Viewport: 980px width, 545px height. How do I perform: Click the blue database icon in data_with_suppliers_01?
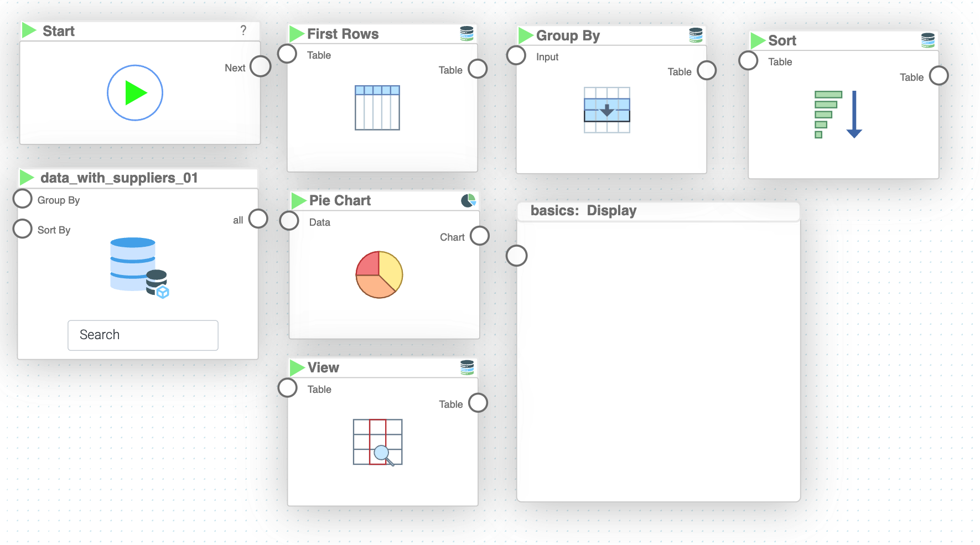tap(139, 267)
